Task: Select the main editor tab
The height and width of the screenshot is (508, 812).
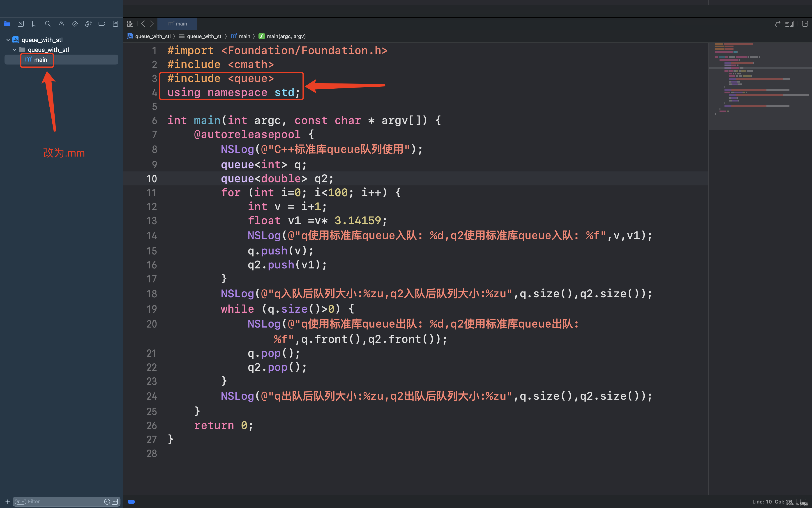Action: click(177, 24)
